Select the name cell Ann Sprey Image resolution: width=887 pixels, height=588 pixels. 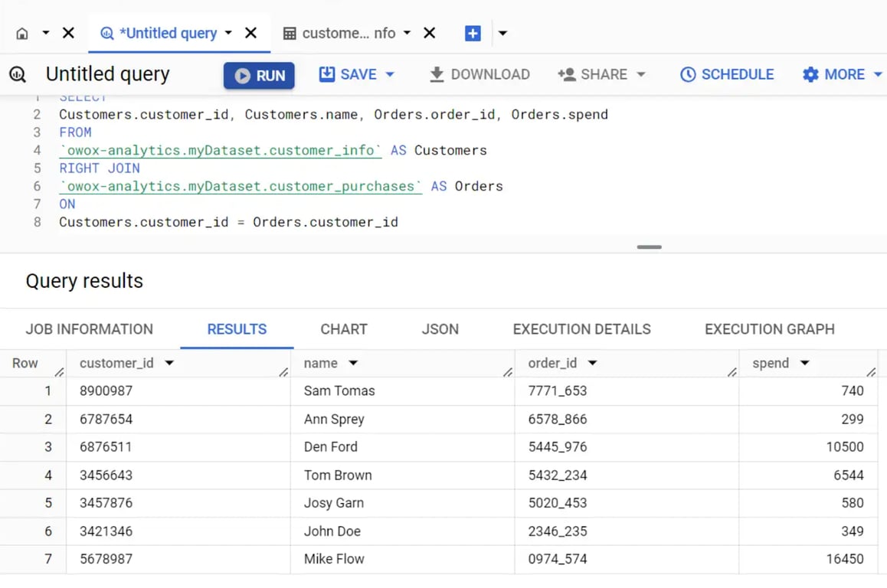402,420
